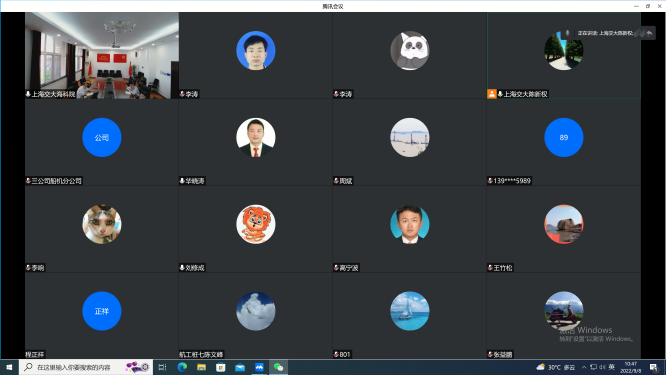Select 王竹松's rock seaside avatar
The height and width of the screenshot is (375, 666).
pos(564,224)
